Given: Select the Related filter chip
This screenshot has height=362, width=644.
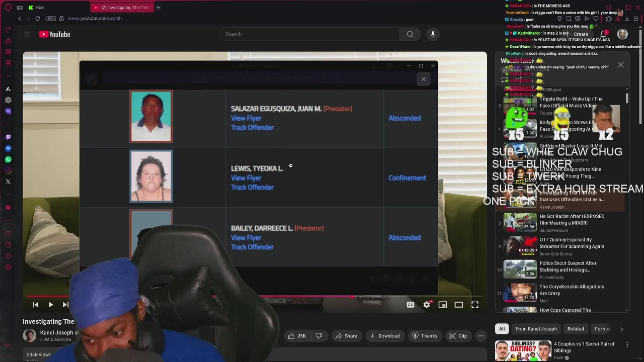Looking at the screenshot, I should 576,329.
